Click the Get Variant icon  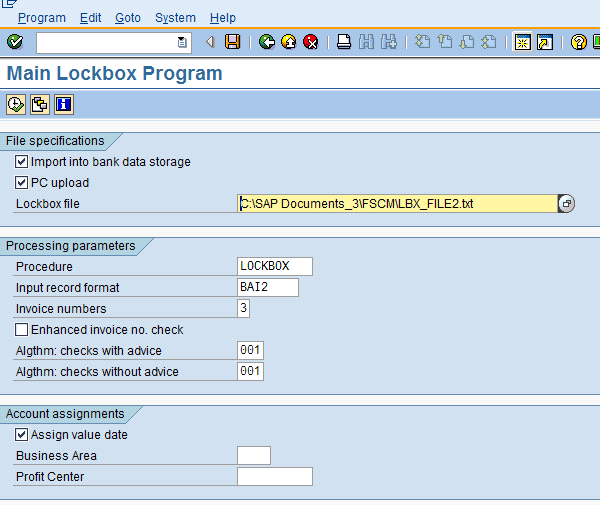[40, 104]
